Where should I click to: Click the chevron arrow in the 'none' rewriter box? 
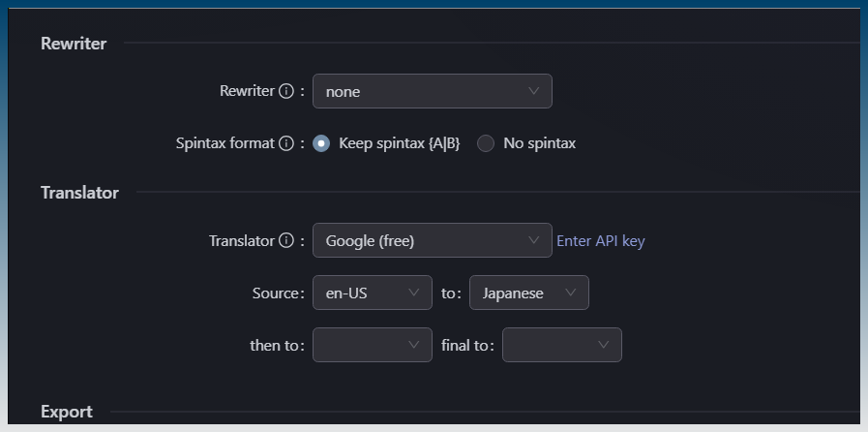click(534, 91)
